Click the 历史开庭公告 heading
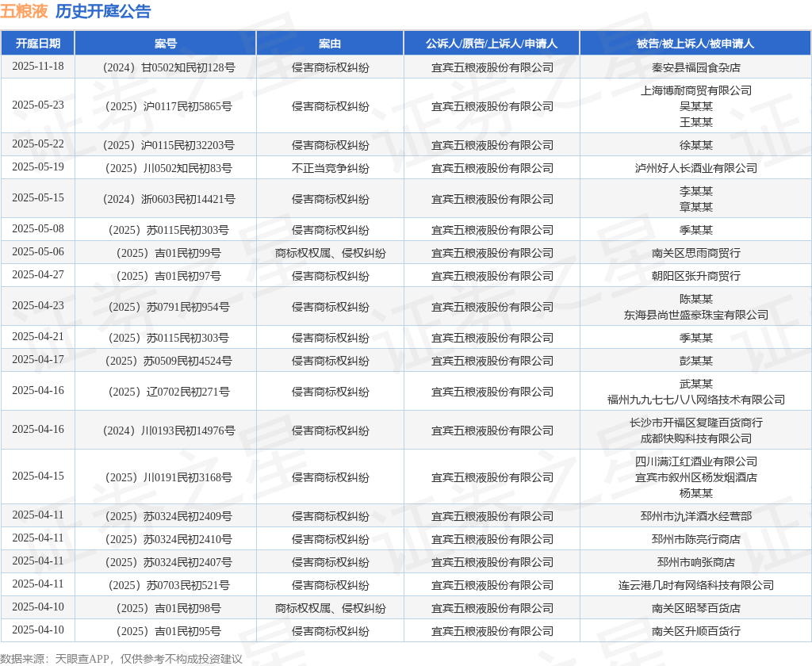The height and width of the screenshot is (666, 812). (103, 11)
